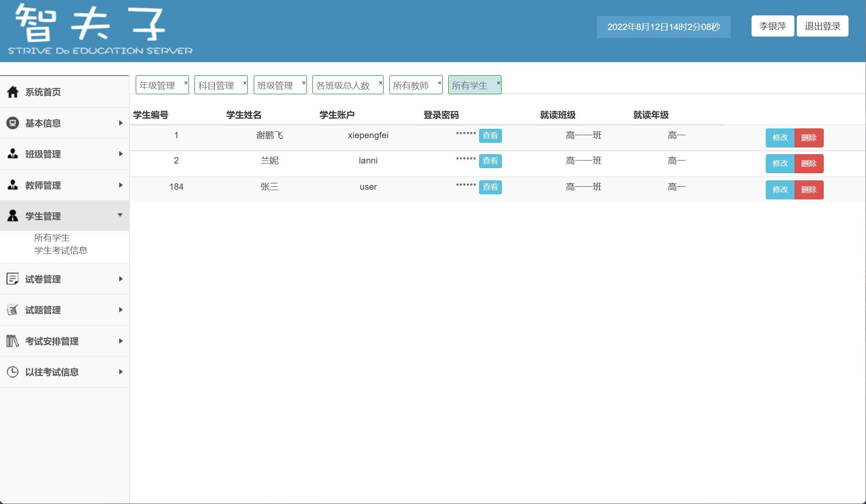
Task: Click the 试卷管理 document icon
Action: [x=12, y=279]
